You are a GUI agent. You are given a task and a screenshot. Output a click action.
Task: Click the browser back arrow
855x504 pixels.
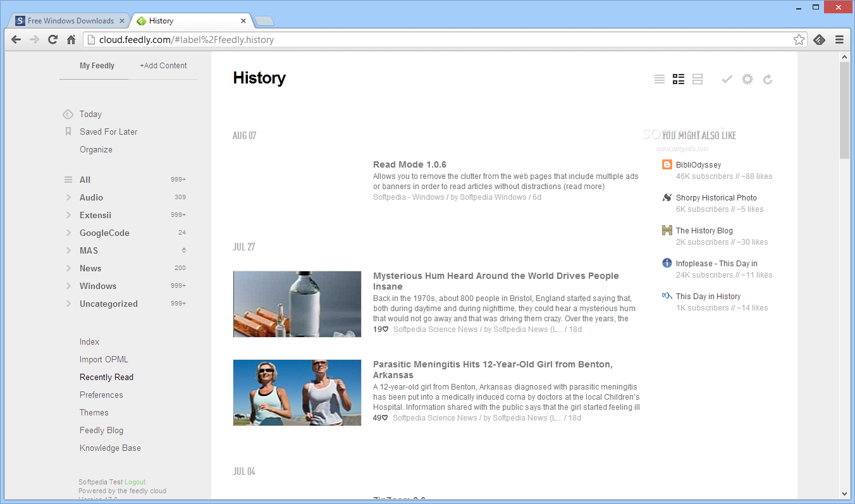pos(16,39)
